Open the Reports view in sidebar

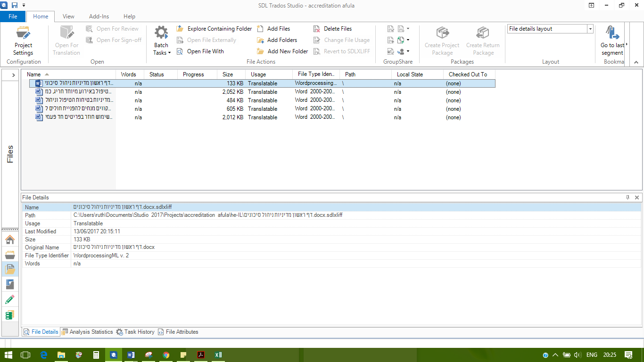click(10, 284)
